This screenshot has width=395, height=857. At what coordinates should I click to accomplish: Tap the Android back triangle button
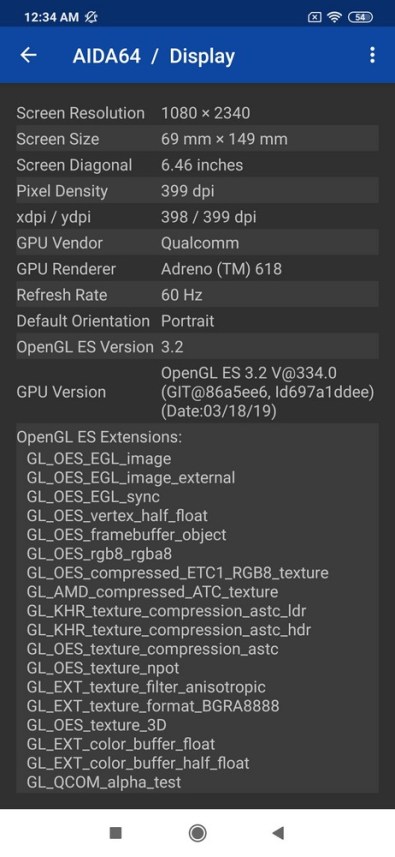pos(278,832)
